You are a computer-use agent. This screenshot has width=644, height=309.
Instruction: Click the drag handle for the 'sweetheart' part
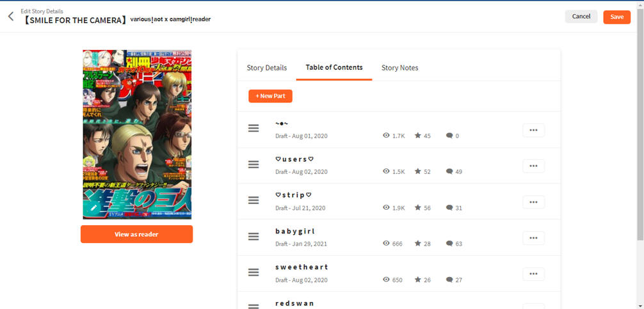[x=254, y=273]
